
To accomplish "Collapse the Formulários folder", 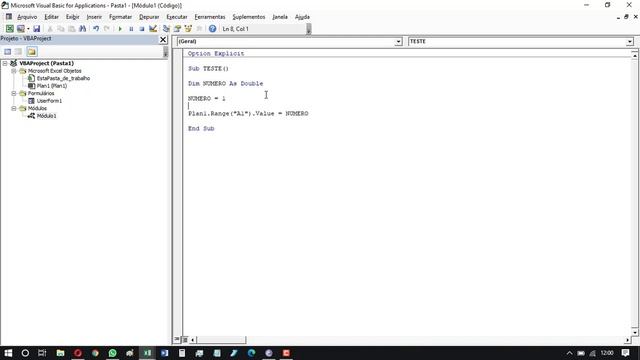I will [x=13, y=93].
